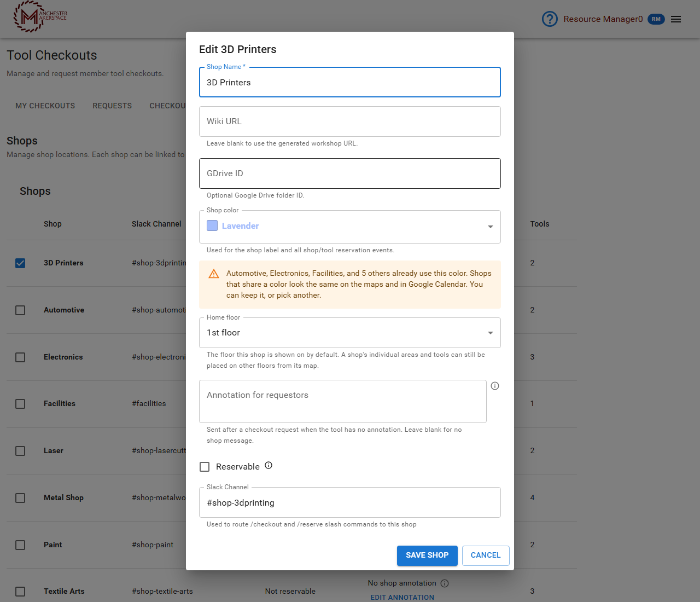
Task: Switch to the My Checkouts tab
Action: point(45,106)
